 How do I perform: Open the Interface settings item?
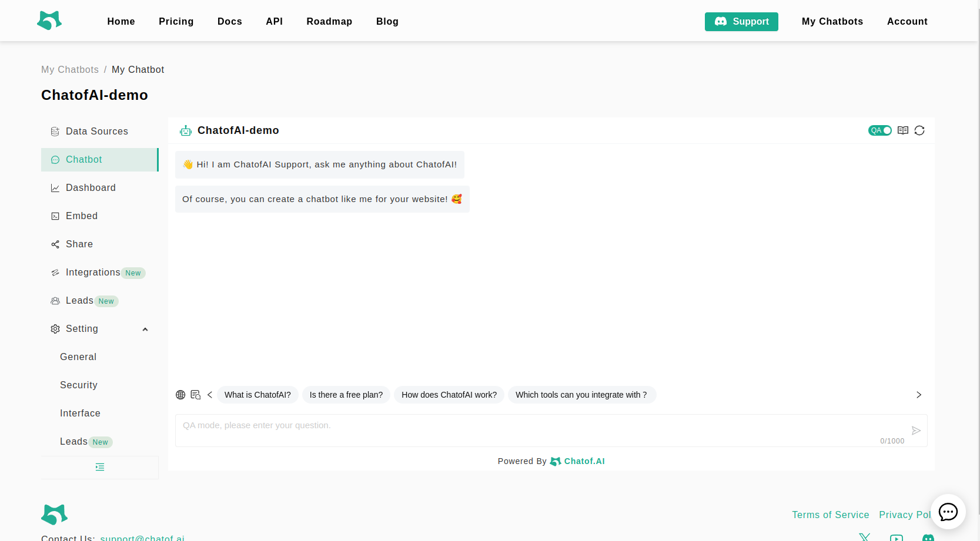pos(100,414)
